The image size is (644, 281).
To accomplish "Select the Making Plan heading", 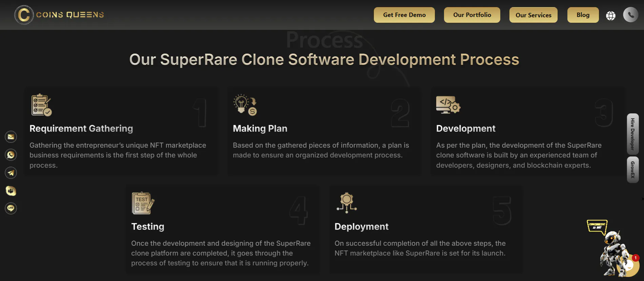I will [x=260, y=129].
